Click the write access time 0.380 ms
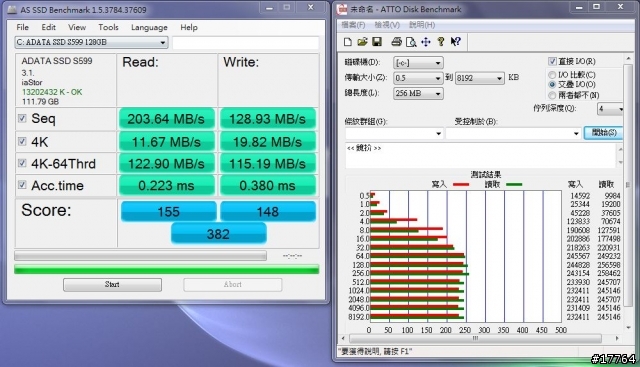This screenshot has height=367, width=640. click(267, 185)
